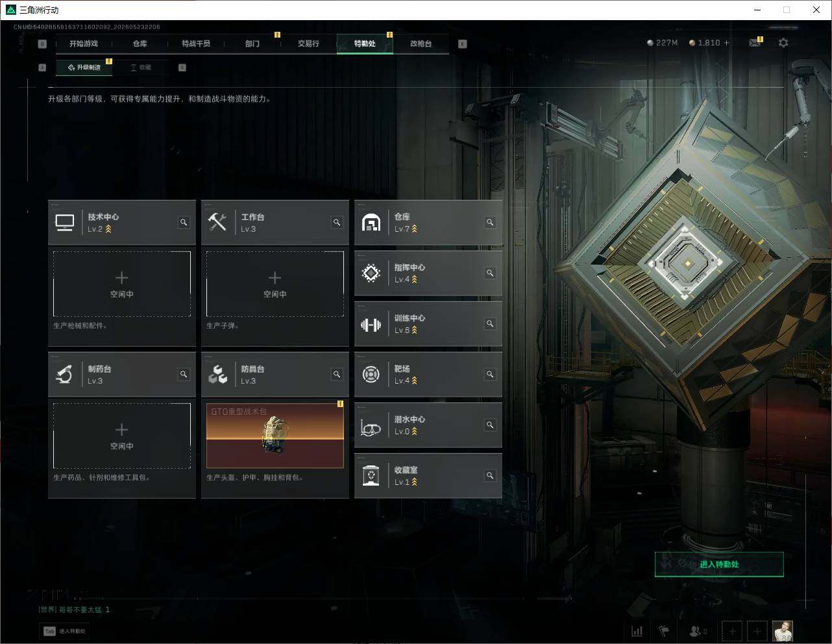Viewport: 832px width, 644px height.
Task: Click the world chat message 哥哥不要太猛
Action: [x=74, y=610]
